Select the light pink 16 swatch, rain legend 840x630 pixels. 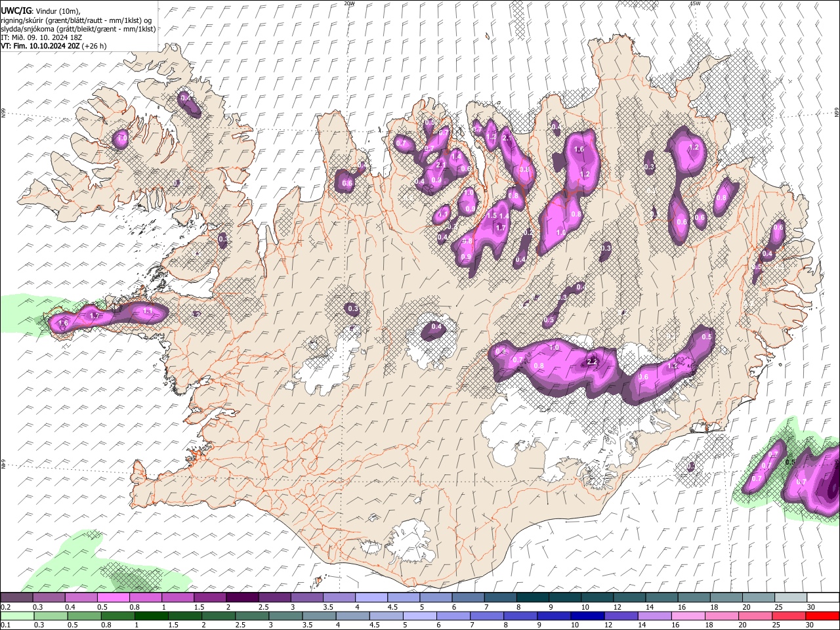pos(688,616)
